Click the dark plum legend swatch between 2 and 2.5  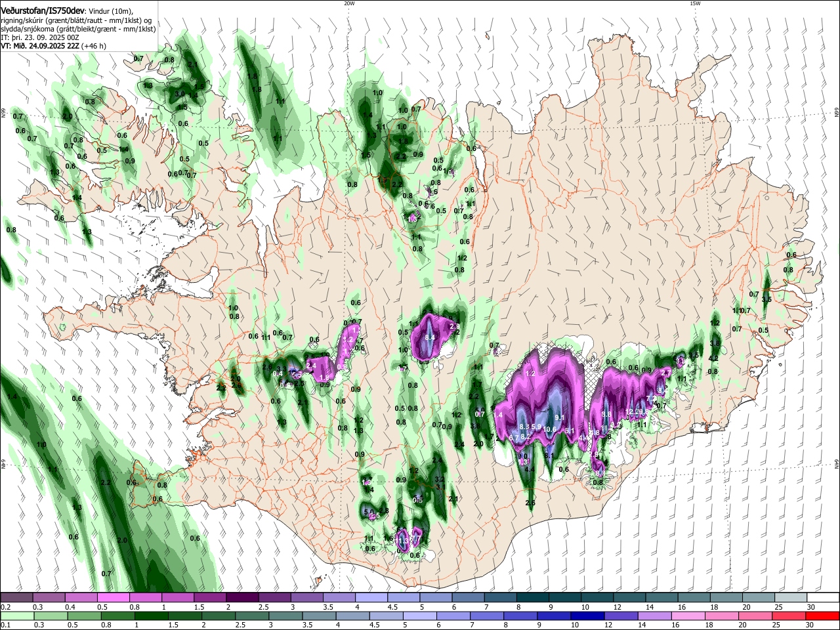click(241, 598)
